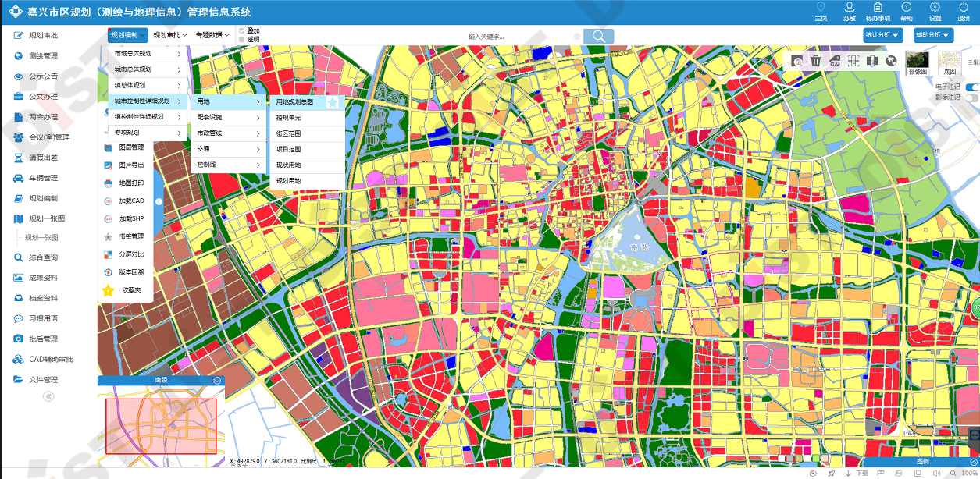Click the magnifier search button icon

599,37
